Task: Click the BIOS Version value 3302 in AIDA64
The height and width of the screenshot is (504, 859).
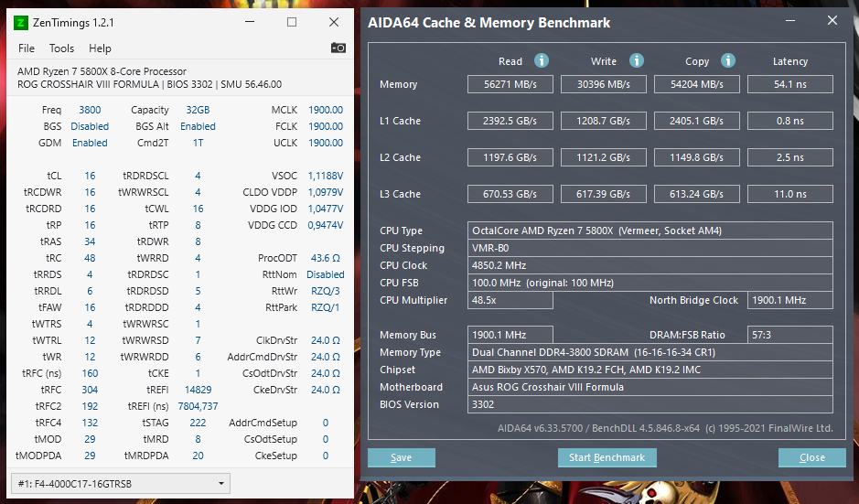Action: click(x=650, y=404)
